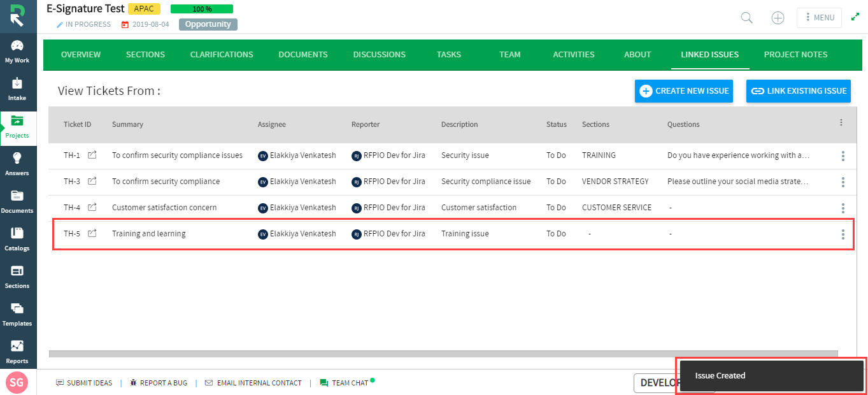Viewport: 868px width, 395px height.
Task: Click Link Existing Issue button
Action: point(799,91)
